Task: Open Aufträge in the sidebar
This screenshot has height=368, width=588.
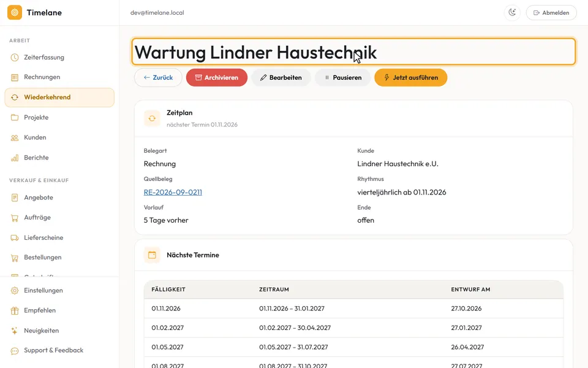Action: 59,217
